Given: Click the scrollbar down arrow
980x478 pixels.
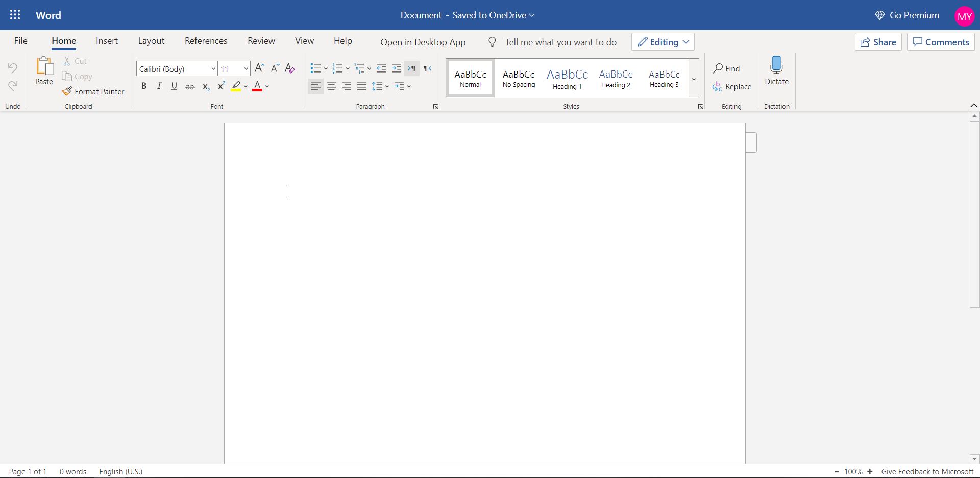Looking at the screenshot, I should (974, 459).
